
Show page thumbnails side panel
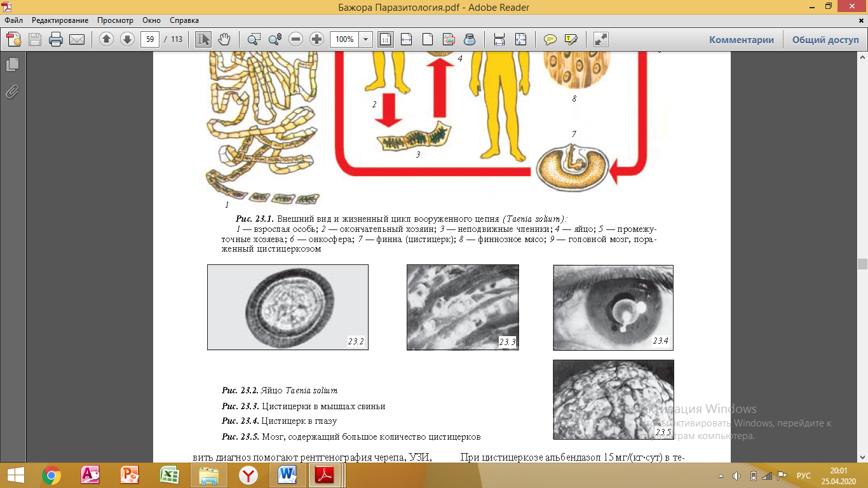tap(12, 64)
